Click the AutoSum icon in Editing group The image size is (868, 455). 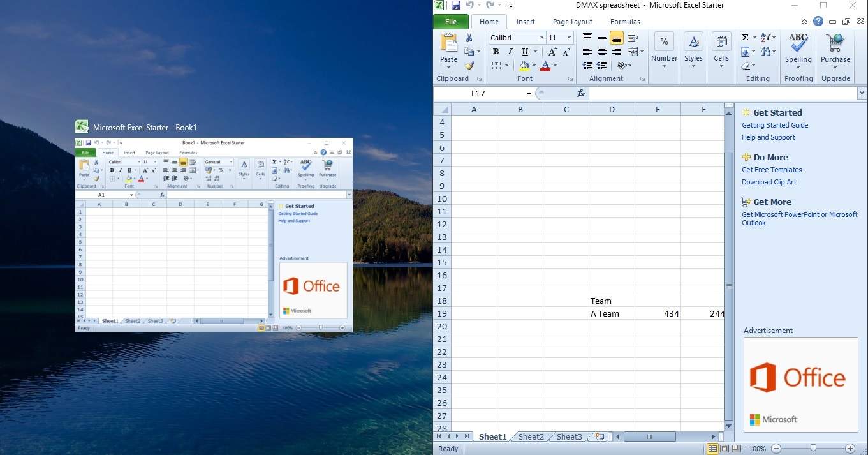pyautogui.click(x=744, y=36)
